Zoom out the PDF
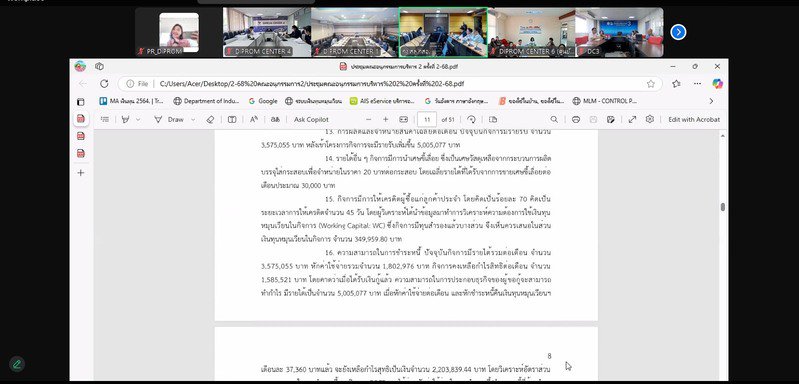 (368, 119)
